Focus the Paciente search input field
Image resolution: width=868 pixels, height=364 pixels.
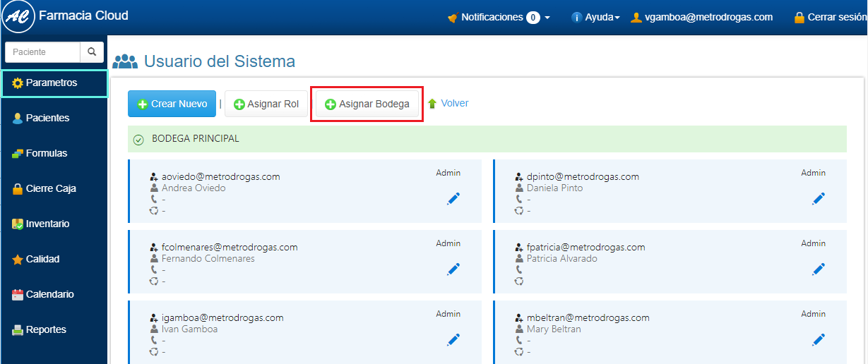coord(42,52)
